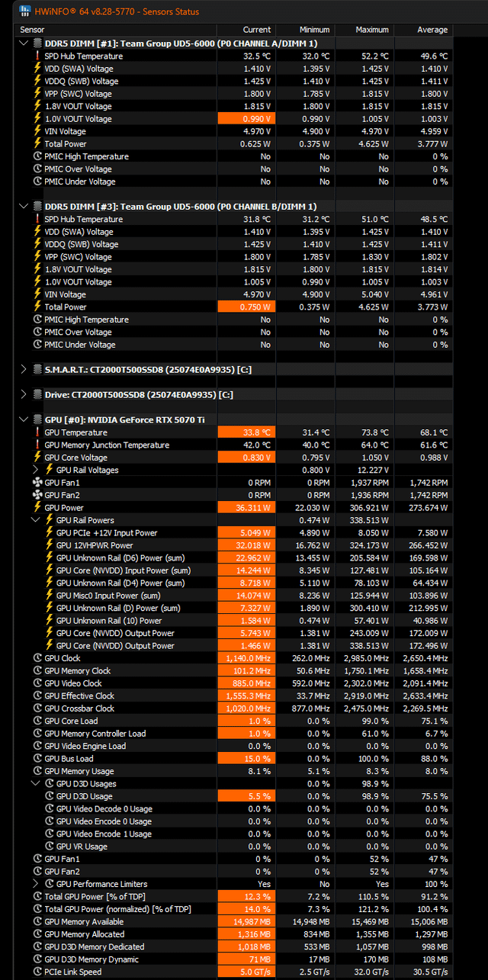Image resolution: width=488 pixels, height=980 pixels.
Task: Select the Total GPU Power (normalized) row label
Action: pos(117,909)
